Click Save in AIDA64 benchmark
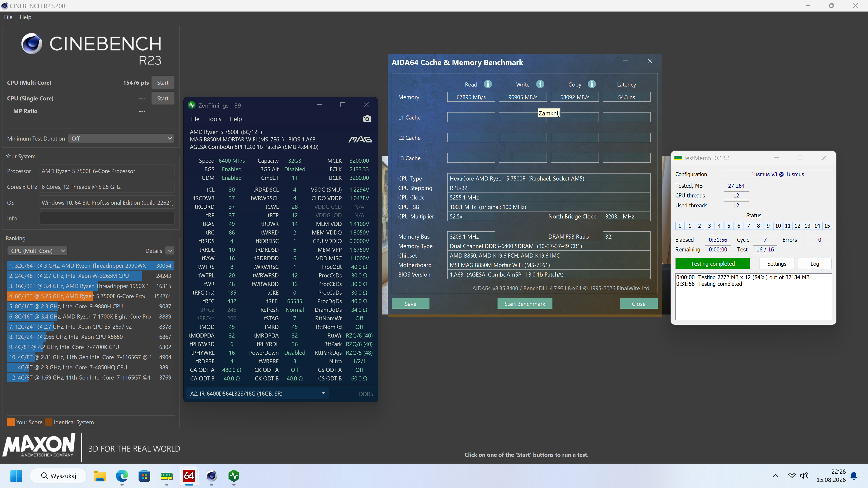Image resolution: width=868 pixels, height=488 pixels. [410, 304]
